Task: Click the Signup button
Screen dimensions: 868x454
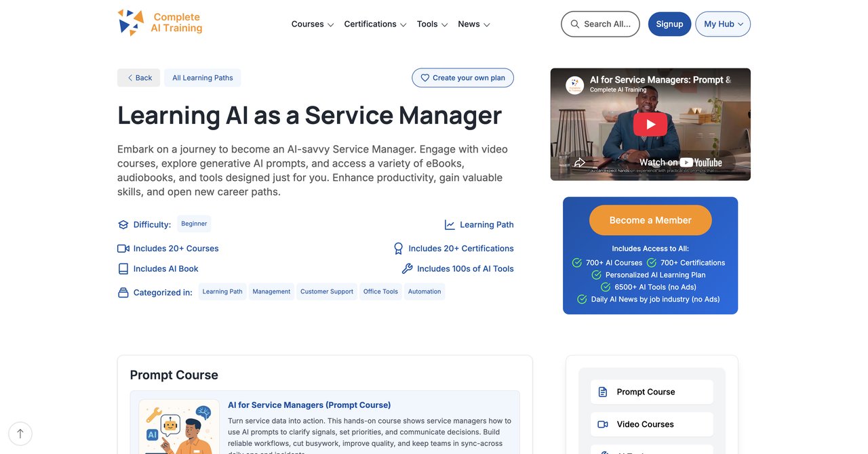Action: coord(669,24)
